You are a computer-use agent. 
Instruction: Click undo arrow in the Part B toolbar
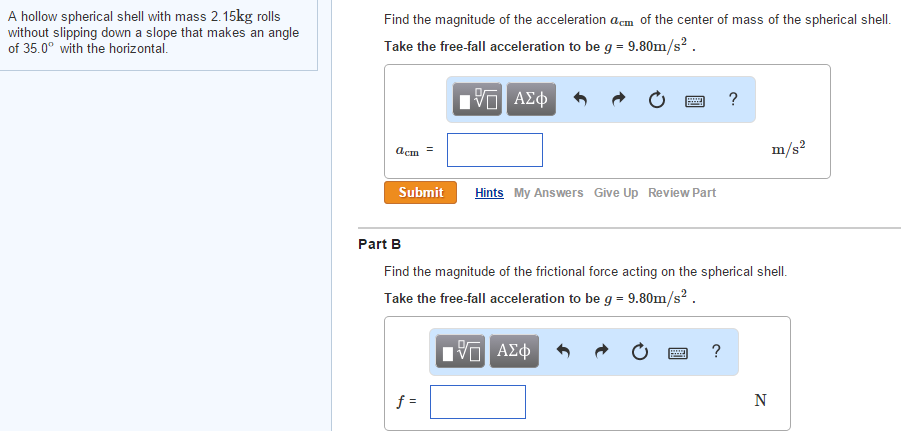pos(563,351)
